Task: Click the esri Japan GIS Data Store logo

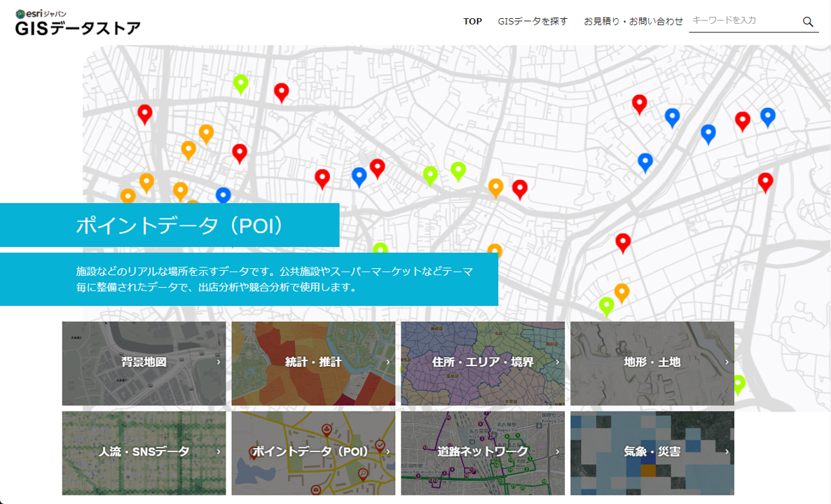Action: 77,22
